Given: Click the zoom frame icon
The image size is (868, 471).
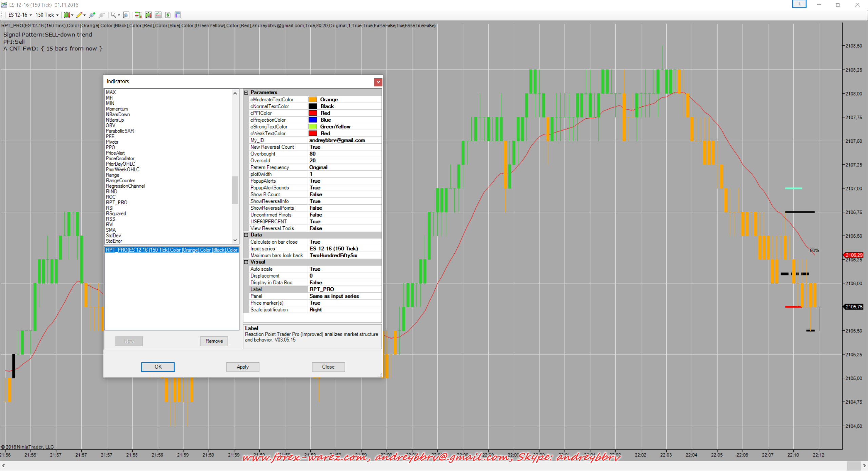Looking at the screenshot, I should 126,15.
